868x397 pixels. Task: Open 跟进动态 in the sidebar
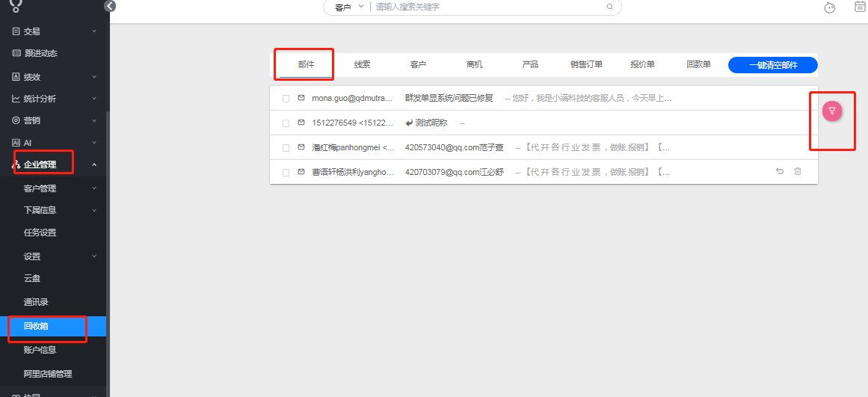click(40, 54)
